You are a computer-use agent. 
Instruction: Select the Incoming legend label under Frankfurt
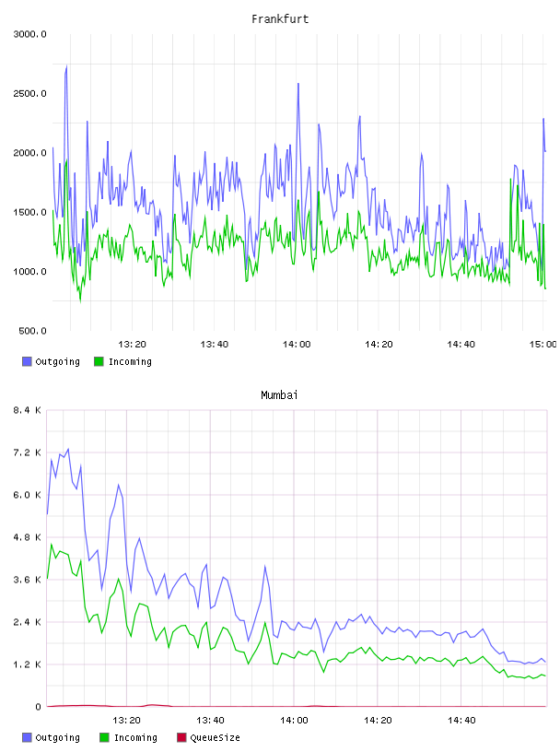[130, 361]
